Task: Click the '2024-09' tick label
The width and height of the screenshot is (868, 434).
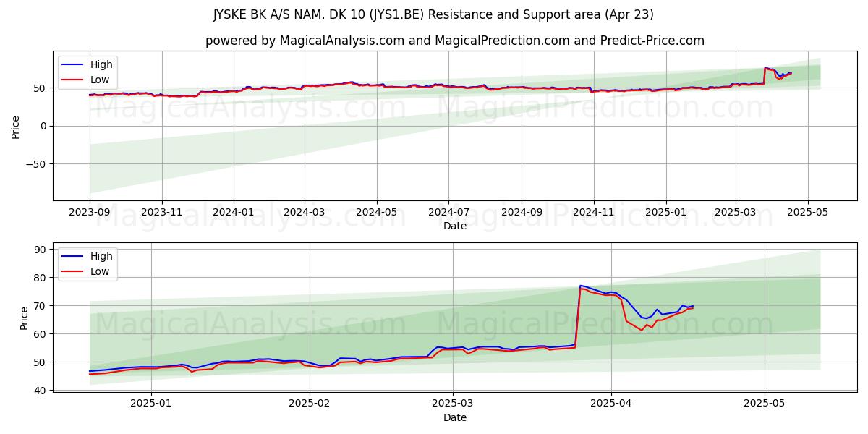Action: [521, 213]
